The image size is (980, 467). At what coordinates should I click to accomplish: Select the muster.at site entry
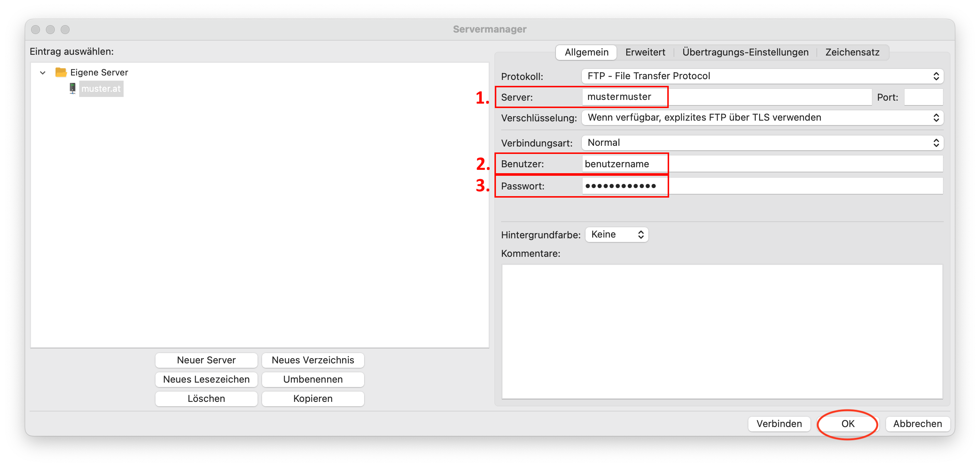pos(101,88)
